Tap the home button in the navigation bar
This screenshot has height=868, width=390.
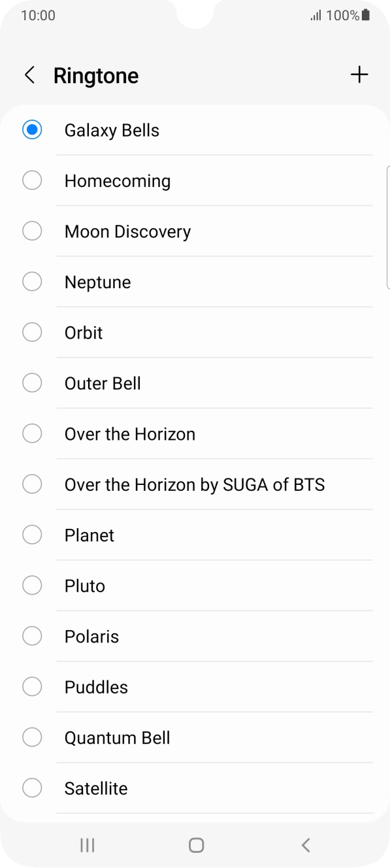coord(195,844)
